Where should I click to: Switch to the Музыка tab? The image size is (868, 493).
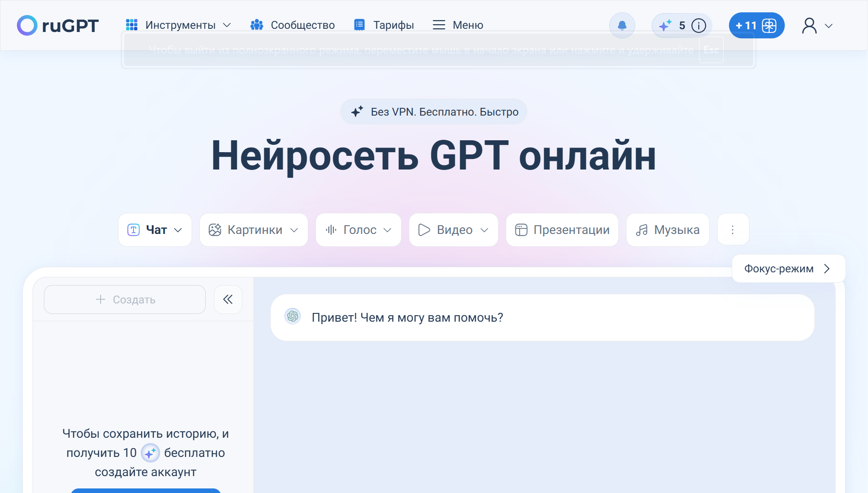[x=668, y=230]
